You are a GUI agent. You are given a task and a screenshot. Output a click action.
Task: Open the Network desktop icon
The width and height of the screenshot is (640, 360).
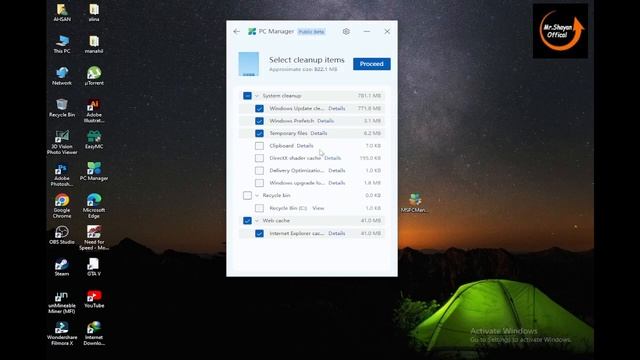point(62,76)
